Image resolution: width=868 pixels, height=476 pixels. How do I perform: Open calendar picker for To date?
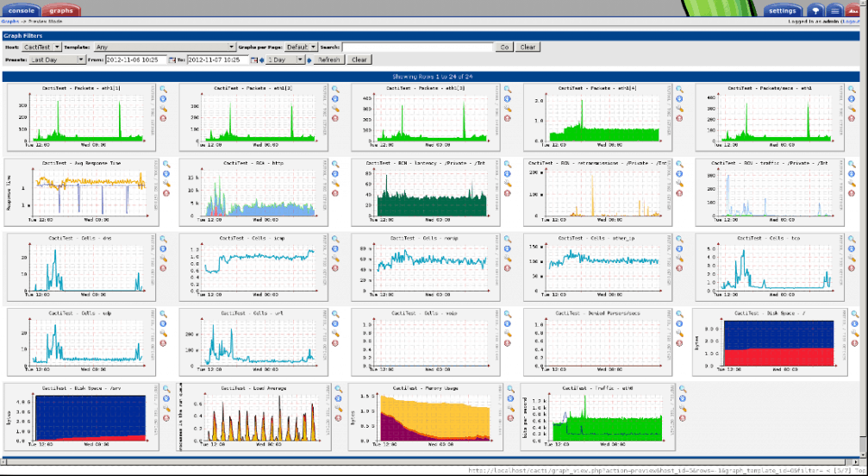pos(254,60)
